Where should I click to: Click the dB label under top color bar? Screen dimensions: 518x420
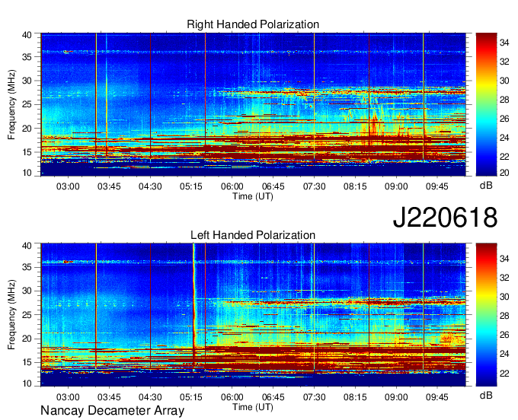coord(486,186)
